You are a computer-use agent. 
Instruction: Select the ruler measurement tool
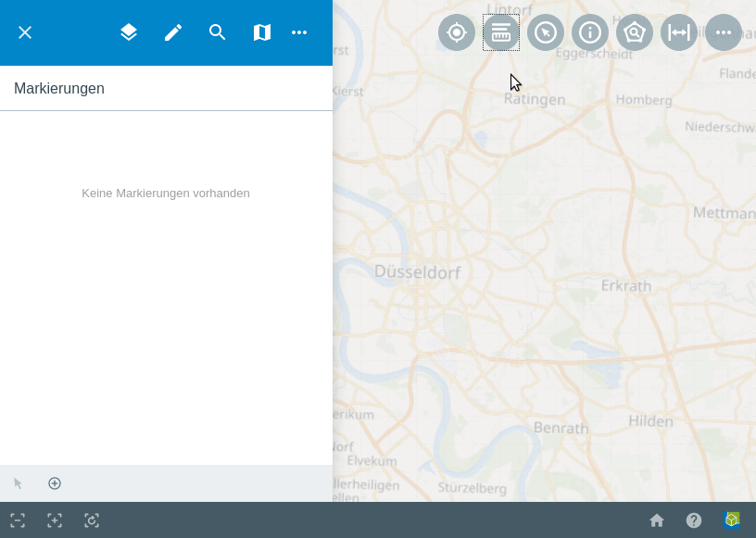click(501, 32)
